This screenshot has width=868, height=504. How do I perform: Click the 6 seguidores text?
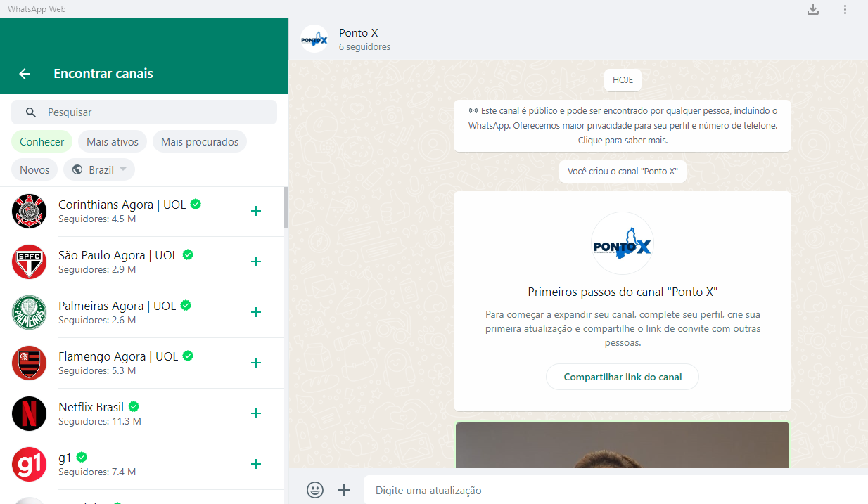coord(364,47)
